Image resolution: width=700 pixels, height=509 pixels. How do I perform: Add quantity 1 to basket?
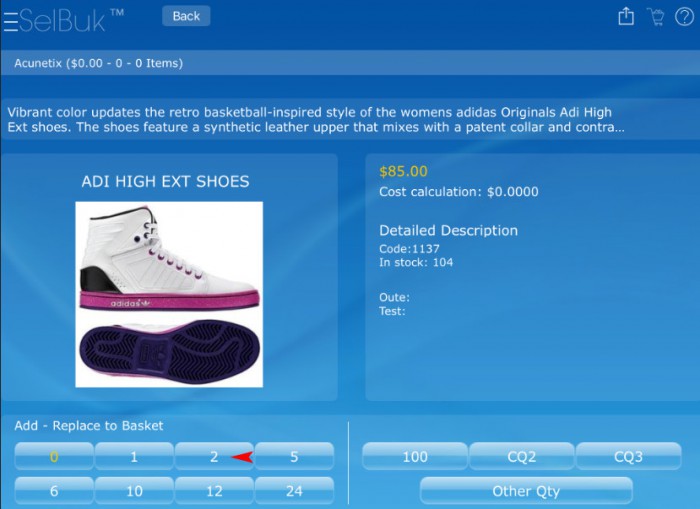coord(134,456)
